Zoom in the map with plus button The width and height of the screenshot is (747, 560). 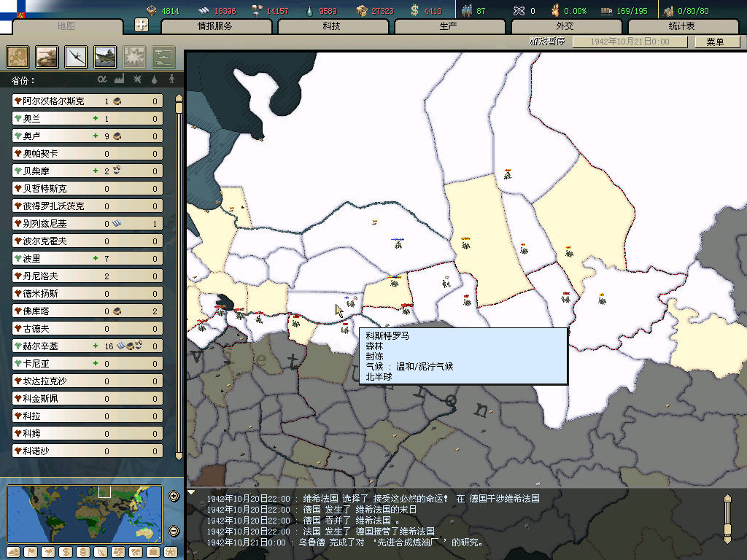[174, 496]
